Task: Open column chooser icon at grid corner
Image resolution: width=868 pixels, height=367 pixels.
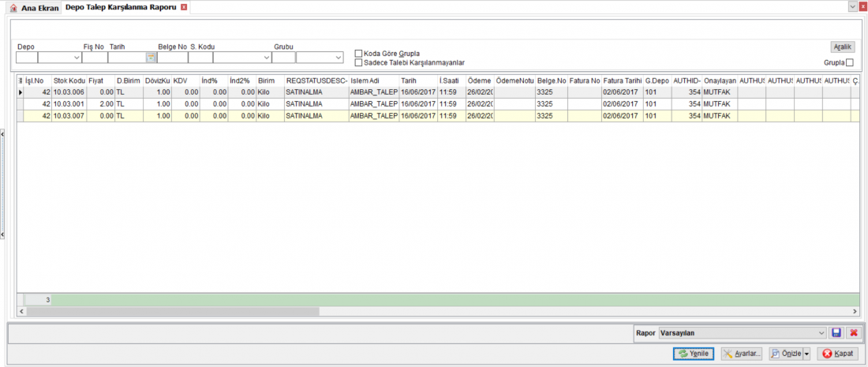Action: click(x=21, y=81)
